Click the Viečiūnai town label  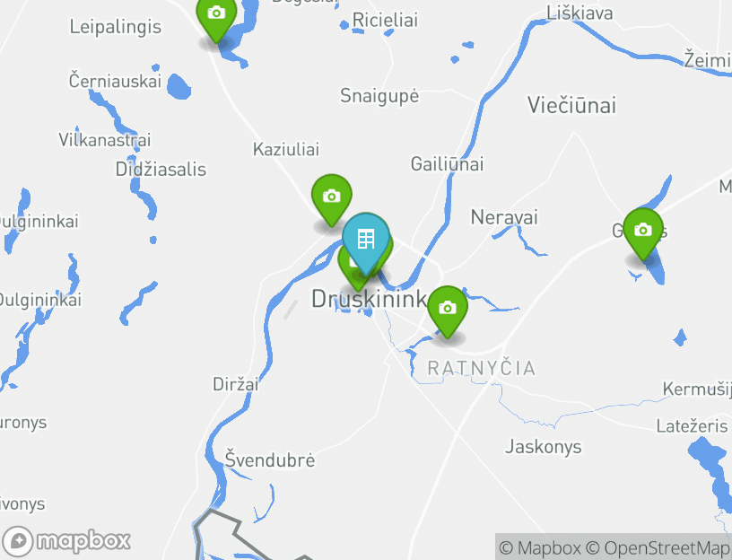(572, 105)
